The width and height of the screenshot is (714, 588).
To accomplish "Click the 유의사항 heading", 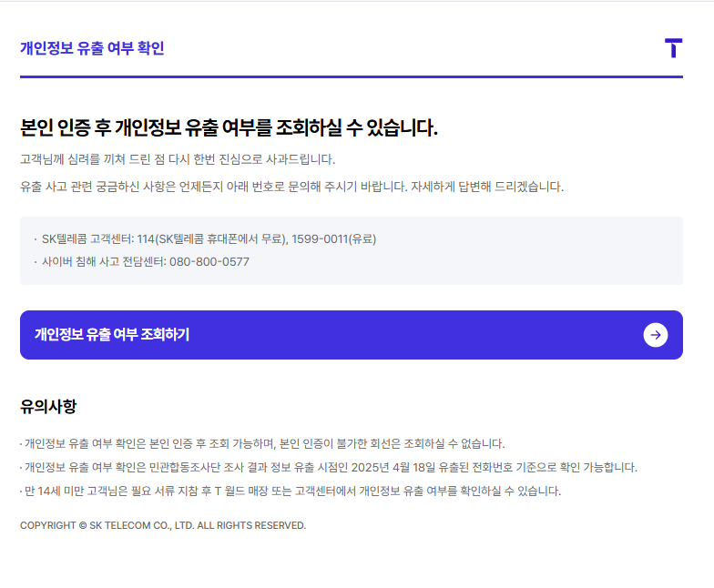I will [48, 406].
